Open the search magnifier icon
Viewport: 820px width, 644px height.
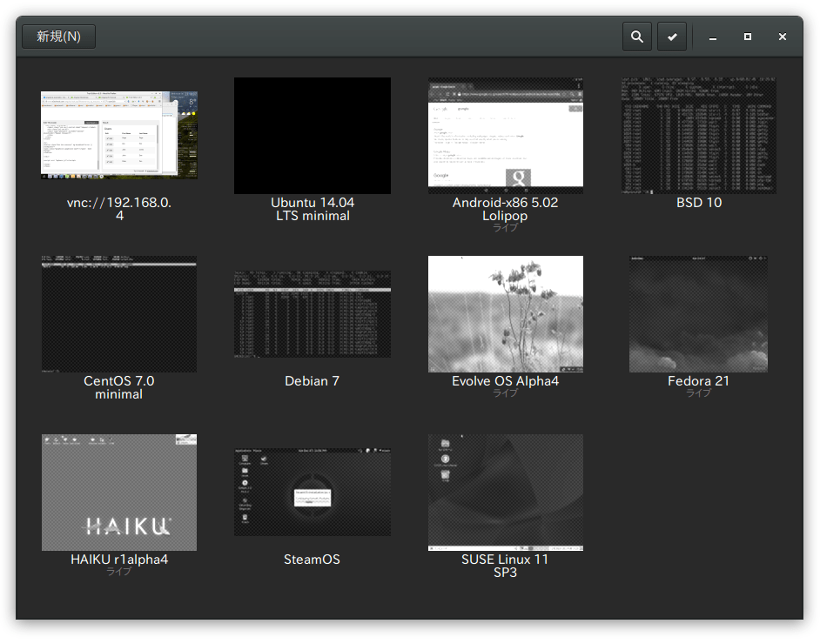click(637, 37)
